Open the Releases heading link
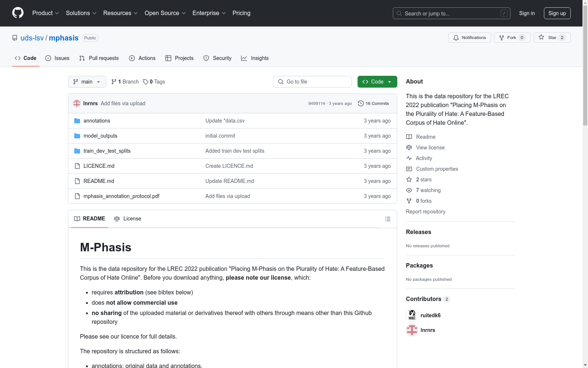 point(419,232)
